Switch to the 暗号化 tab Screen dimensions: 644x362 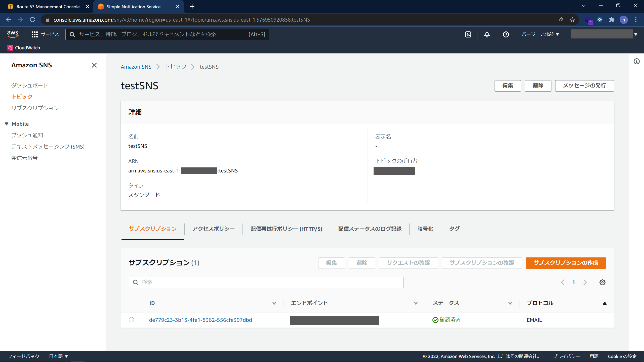click(425, 229)
